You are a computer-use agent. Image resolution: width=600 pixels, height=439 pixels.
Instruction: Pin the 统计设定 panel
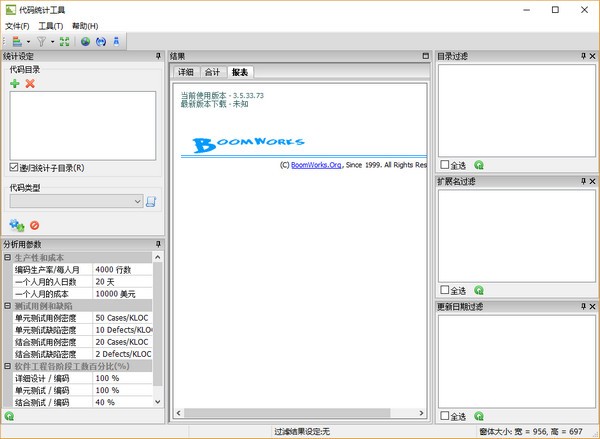(158, 56)
